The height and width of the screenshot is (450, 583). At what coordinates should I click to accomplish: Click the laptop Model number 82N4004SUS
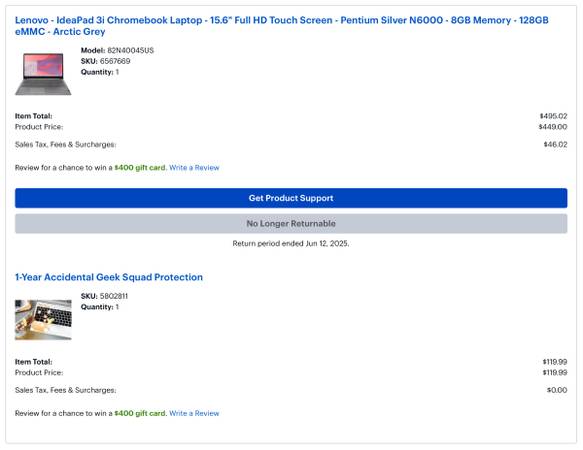(131, 51)
